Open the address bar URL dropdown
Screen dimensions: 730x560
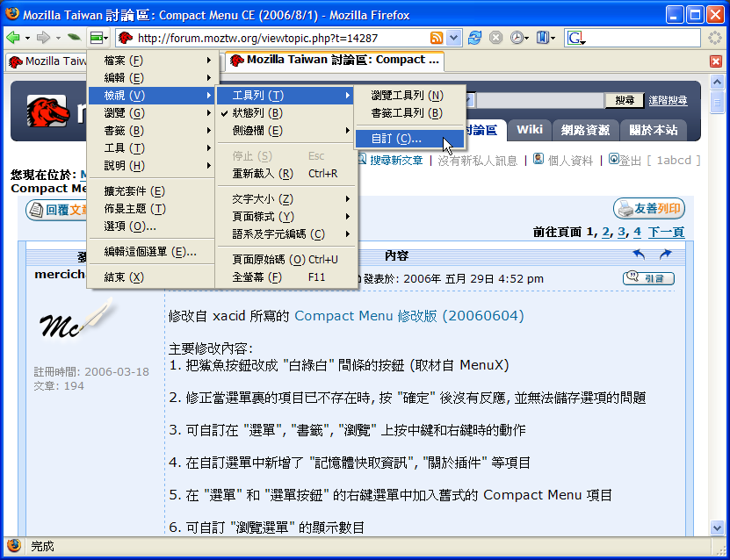[x=454, y=38]
